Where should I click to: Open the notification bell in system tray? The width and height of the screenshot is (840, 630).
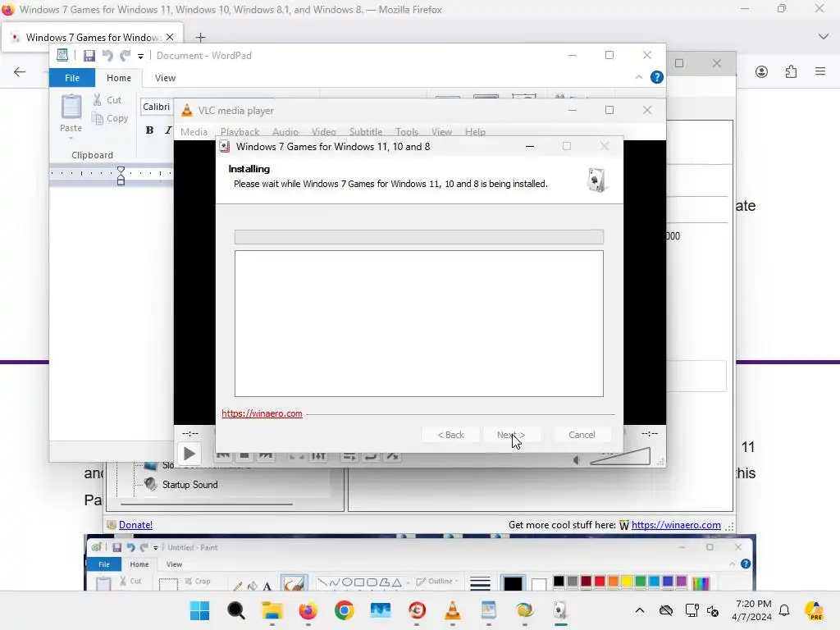pos(784,610)
